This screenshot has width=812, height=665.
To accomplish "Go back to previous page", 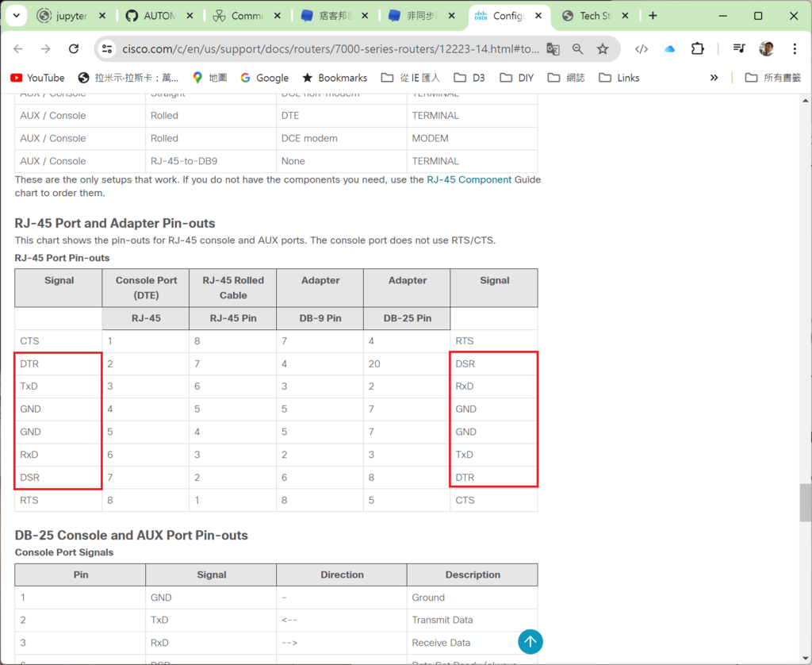I will (x=18, y=48).
